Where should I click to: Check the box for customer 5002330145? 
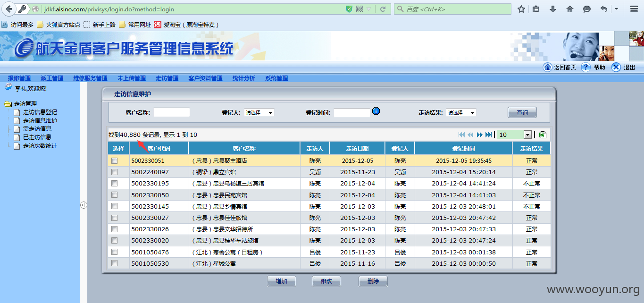click(x=114, y=207)
